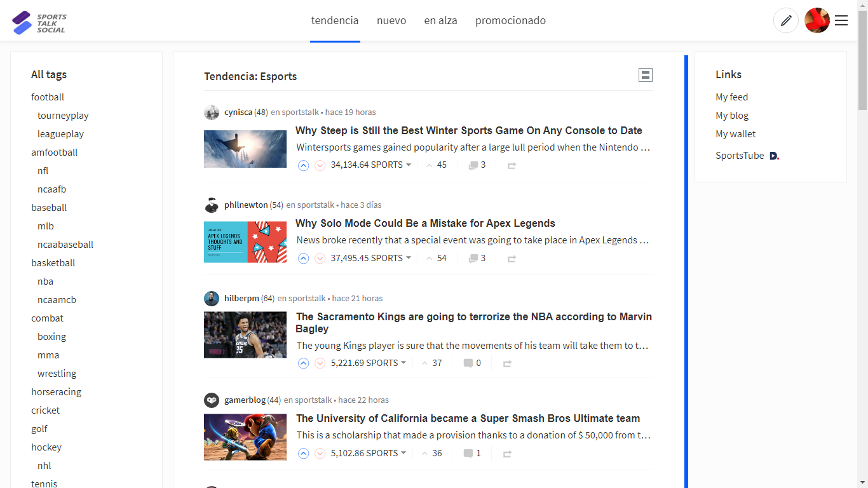This screenshot has width=868, height=488.
Task: Open the My feed link
Action: click(x=732, y=97)
